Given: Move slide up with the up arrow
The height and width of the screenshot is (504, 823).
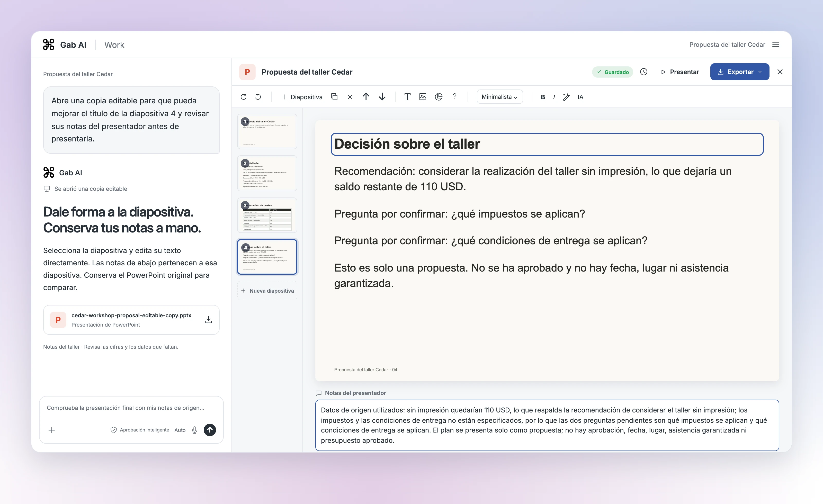Looking at the screenshot, I should coord(366,97).
